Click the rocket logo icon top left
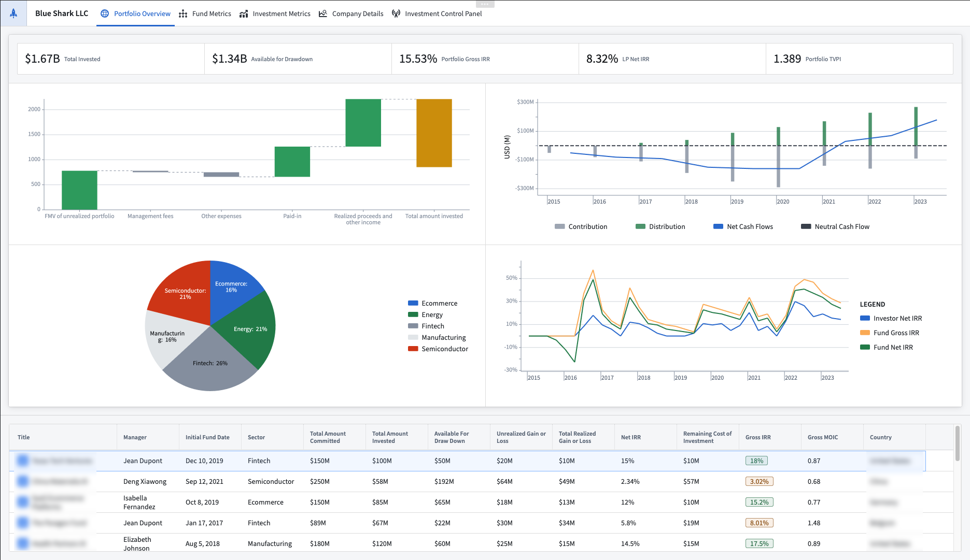Viewport: 970px width, 560px height. pos(12,13)
